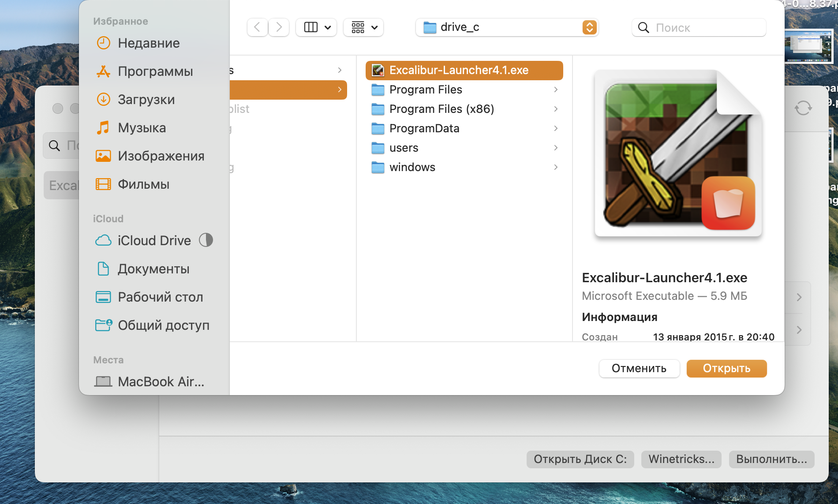Viewport: 838px width, 504px height.
Task: Open Общий доступ shared folder
Action: (152, 325)
